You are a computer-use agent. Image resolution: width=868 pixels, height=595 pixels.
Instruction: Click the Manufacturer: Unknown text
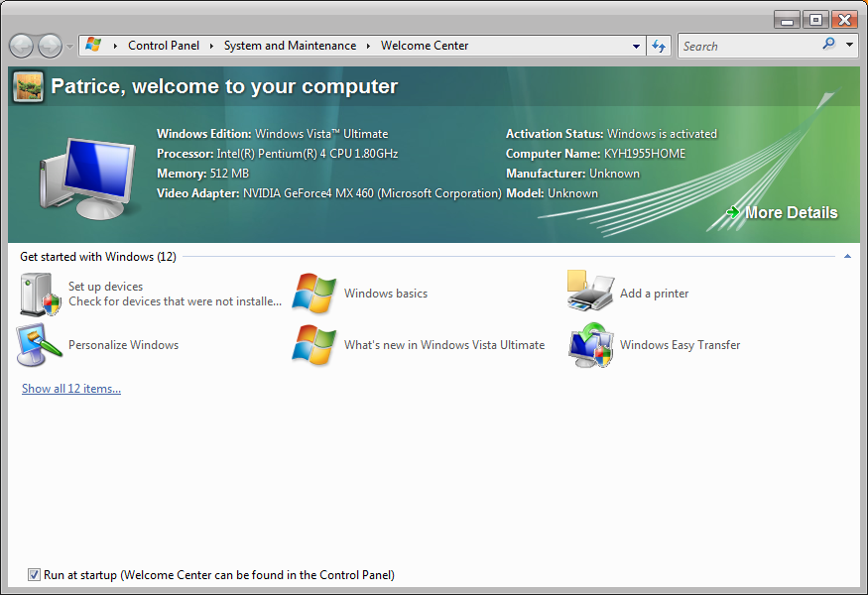point(573,174)
